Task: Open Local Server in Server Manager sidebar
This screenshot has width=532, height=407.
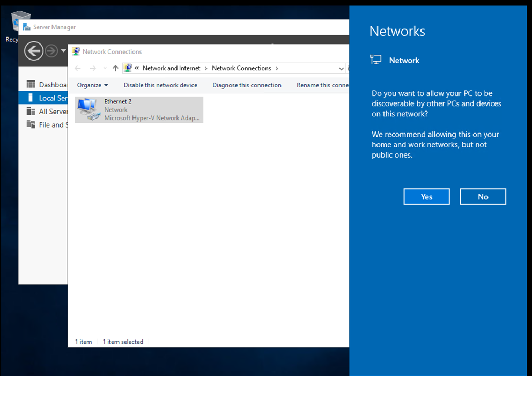Action: pyautogui.click(x=32, y=98)
